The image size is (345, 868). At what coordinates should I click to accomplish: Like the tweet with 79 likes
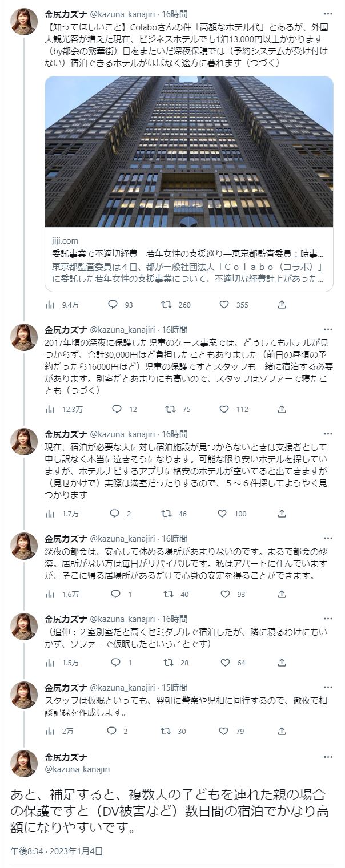pos(224,731)
